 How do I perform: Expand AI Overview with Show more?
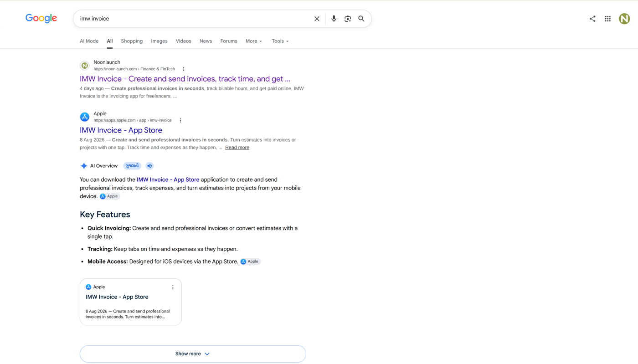193,354
